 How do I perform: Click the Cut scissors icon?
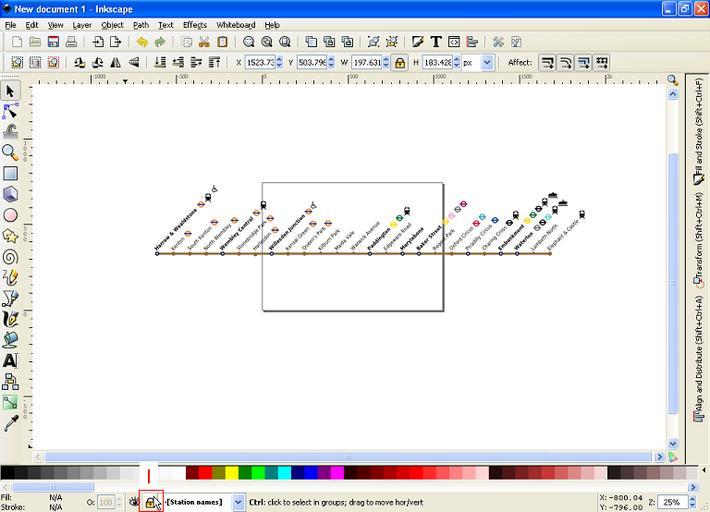(204, 42)
